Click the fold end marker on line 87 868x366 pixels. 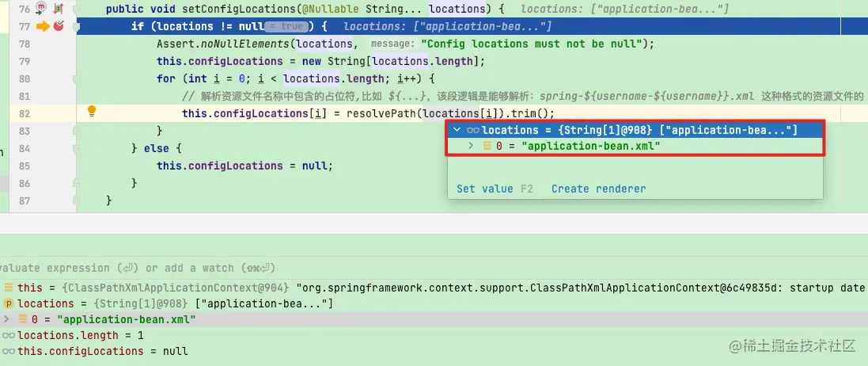click(77, 200)
